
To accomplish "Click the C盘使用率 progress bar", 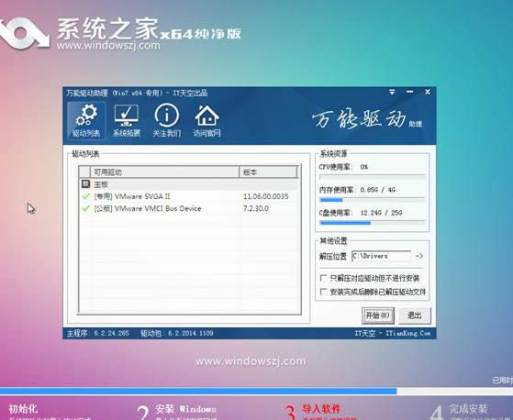I will [373, 223].
